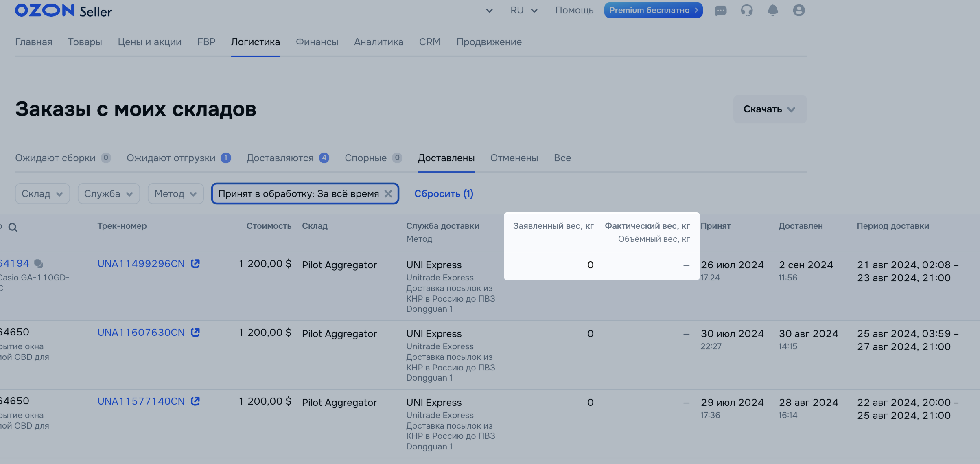Expand the Служба filter dropdown

click(x=108, y=194)
